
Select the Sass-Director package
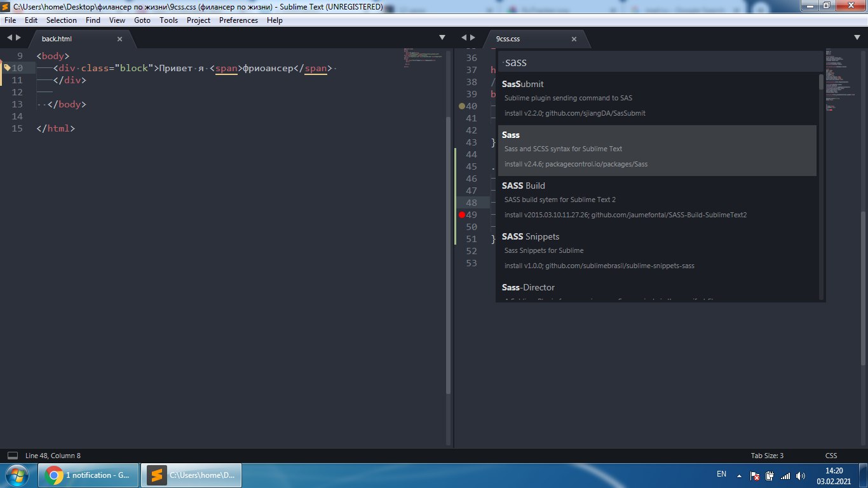point(657,289)
